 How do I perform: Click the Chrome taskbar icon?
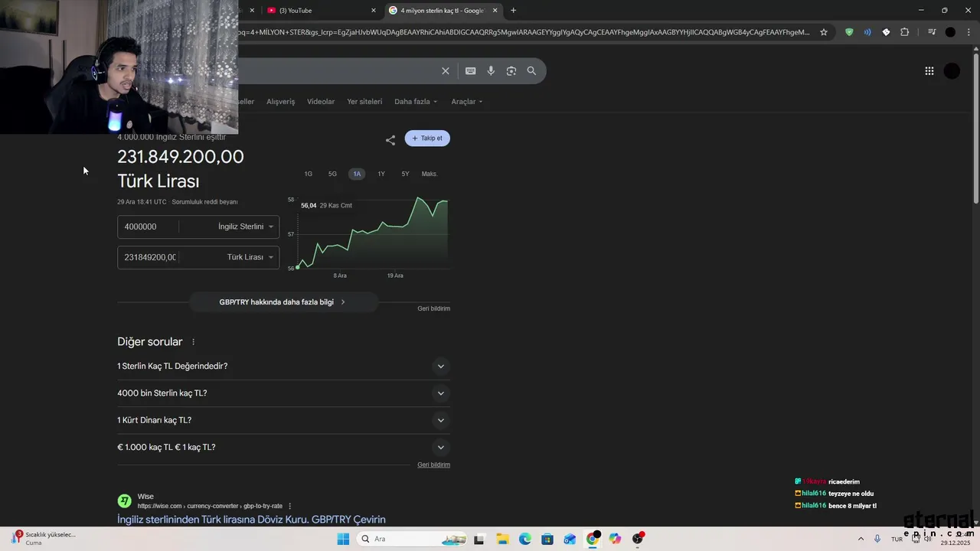click(x=593, y=539)
